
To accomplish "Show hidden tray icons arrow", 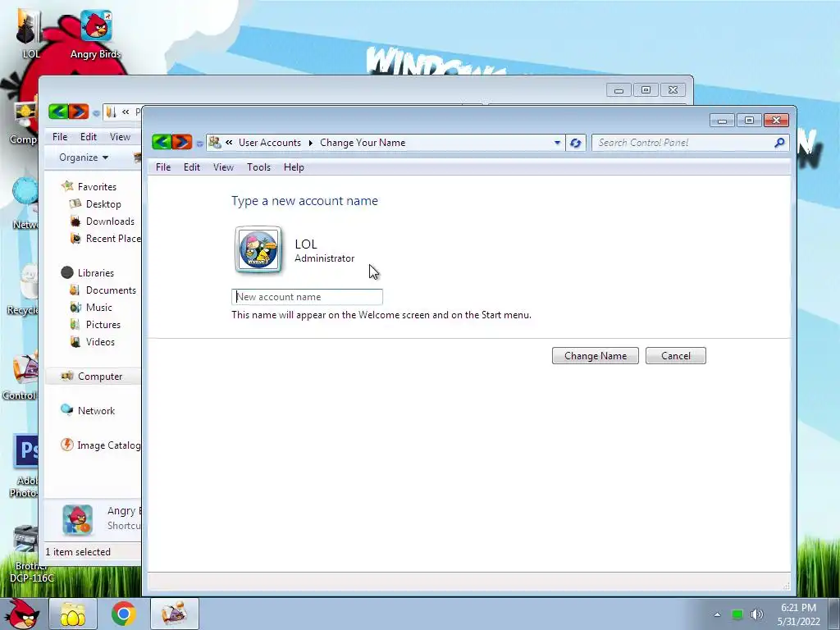I will [x=717, y=614].
